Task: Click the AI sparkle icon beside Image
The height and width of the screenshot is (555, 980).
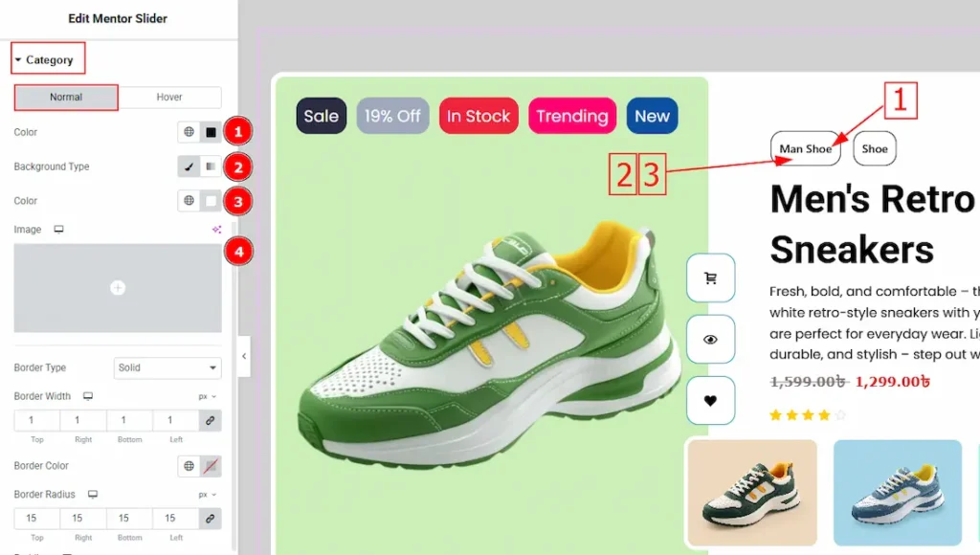Action: pos(216,230)
